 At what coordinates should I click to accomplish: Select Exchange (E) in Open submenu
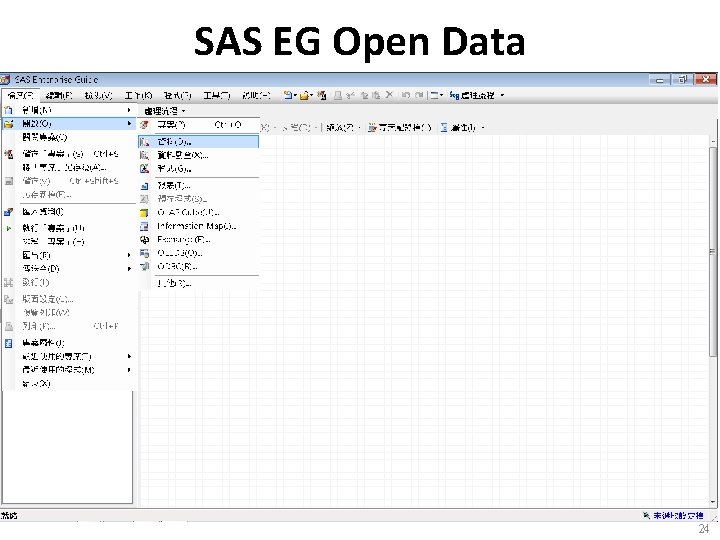pos(198,239)
